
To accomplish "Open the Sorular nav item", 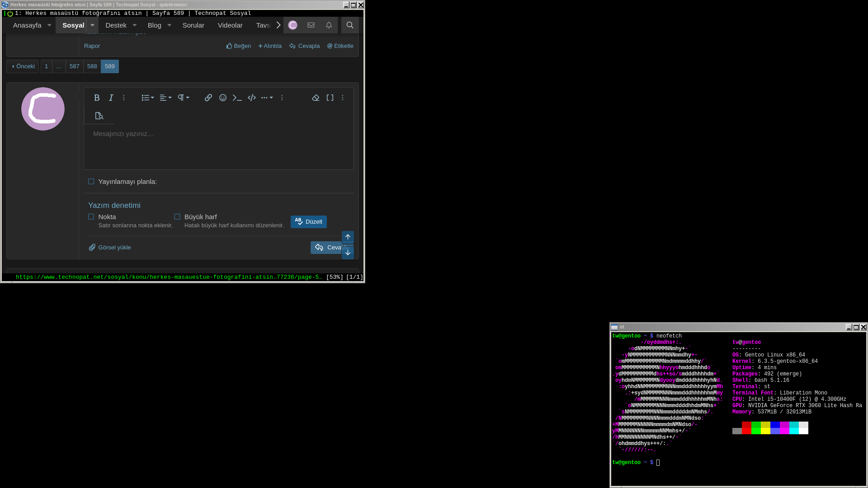I will coord(193,25).
